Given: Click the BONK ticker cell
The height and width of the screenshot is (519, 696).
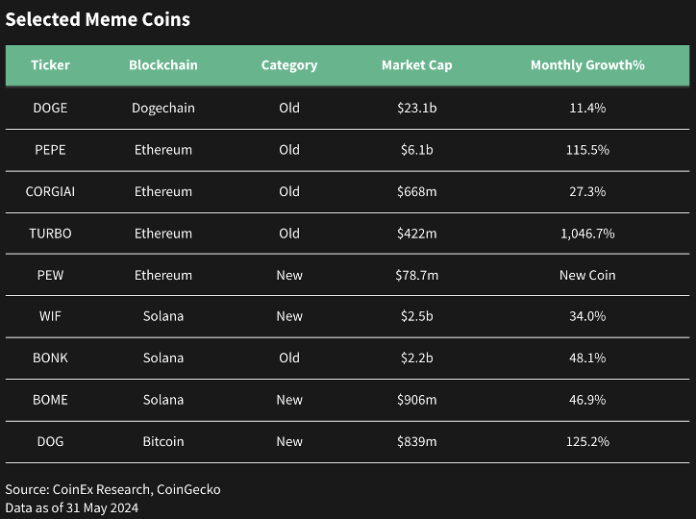Looking at the screenshot, I should click(50, 358).
